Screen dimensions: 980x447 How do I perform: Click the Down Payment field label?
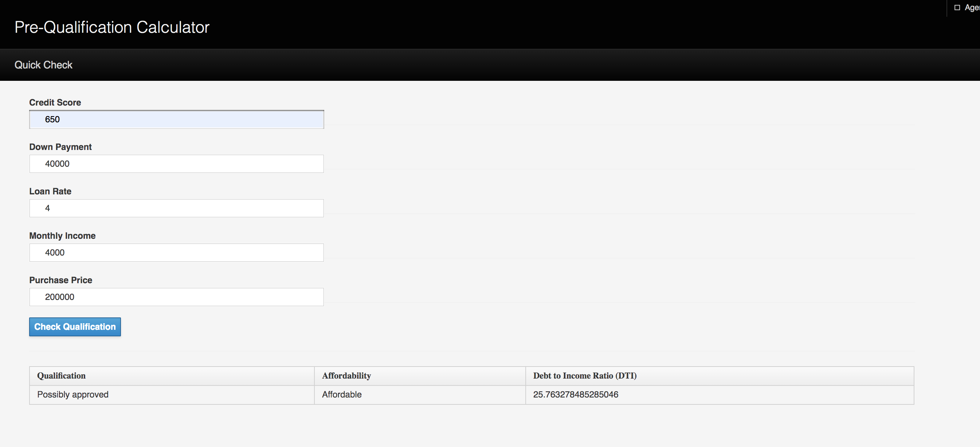(x=60, y=147)
